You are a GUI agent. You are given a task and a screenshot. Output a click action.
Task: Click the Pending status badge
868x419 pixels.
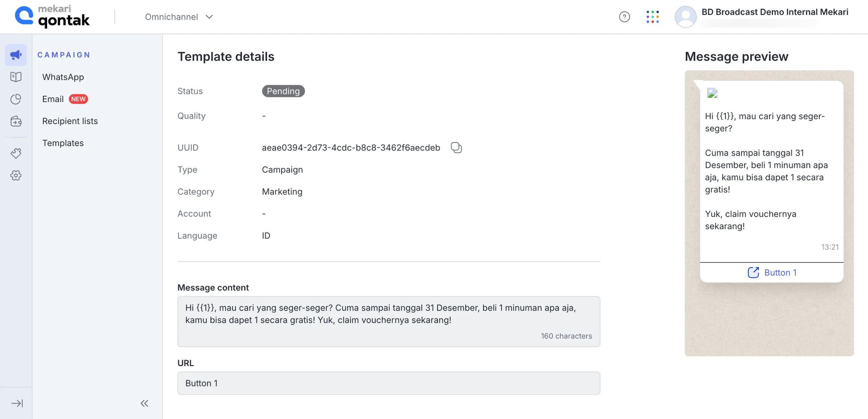[283, 91]
